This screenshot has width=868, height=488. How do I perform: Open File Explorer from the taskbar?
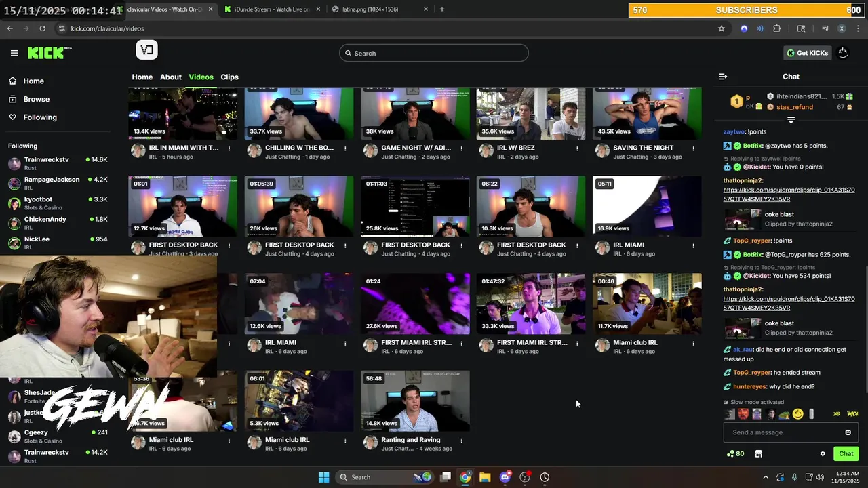pyautogui.click(x=485, y=477)
